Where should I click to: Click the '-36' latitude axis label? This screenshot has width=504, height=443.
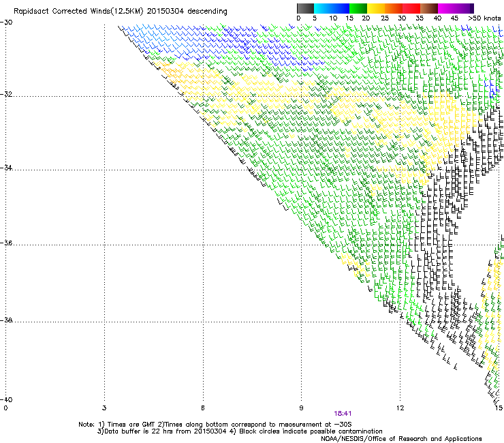pos(6,243)
